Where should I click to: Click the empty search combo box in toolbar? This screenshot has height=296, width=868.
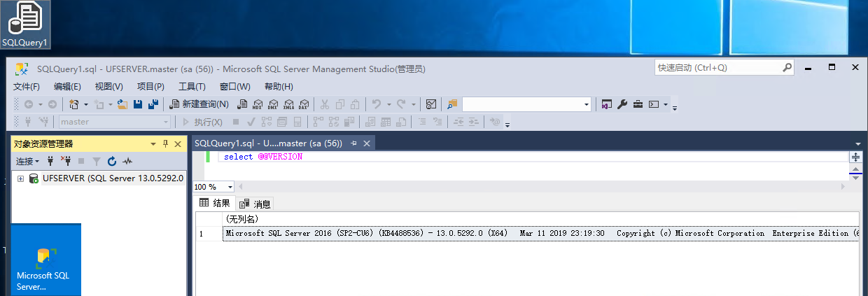[526, 104]
